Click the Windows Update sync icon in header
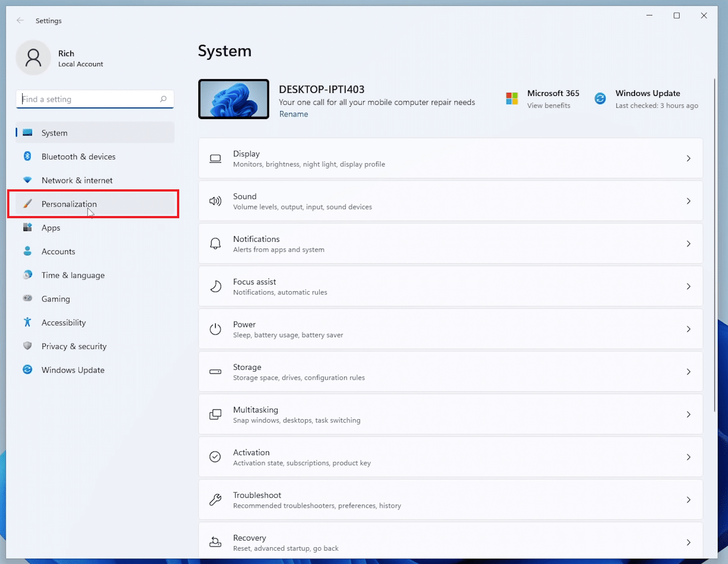 click(x=600, y=99)
